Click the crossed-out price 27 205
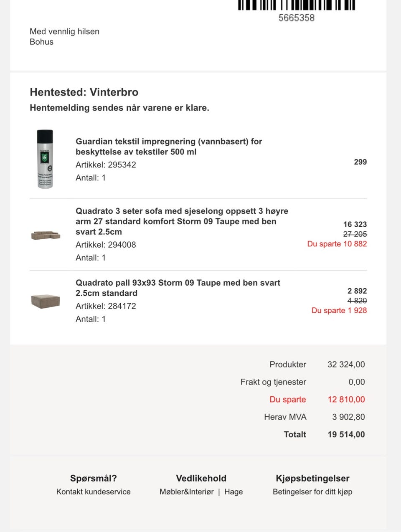Image resolution: width=401 pixels, height=532 pixels. coord(355,234)
